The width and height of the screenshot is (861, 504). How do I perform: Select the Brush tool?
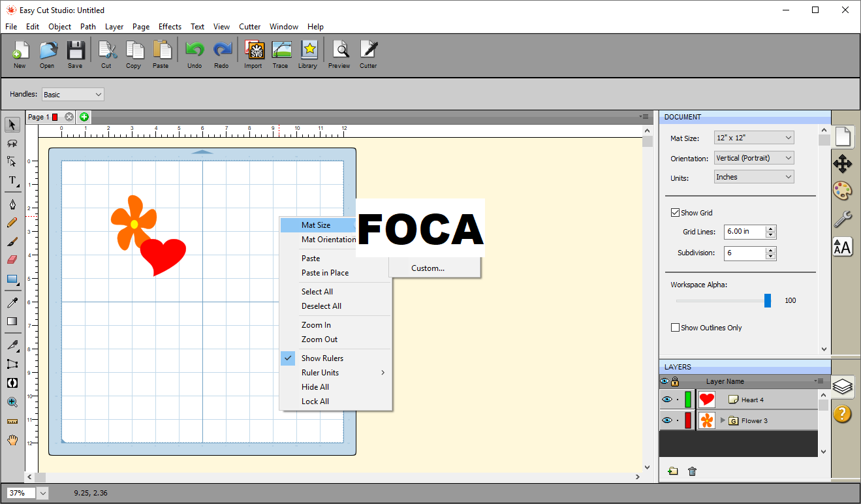12,242
